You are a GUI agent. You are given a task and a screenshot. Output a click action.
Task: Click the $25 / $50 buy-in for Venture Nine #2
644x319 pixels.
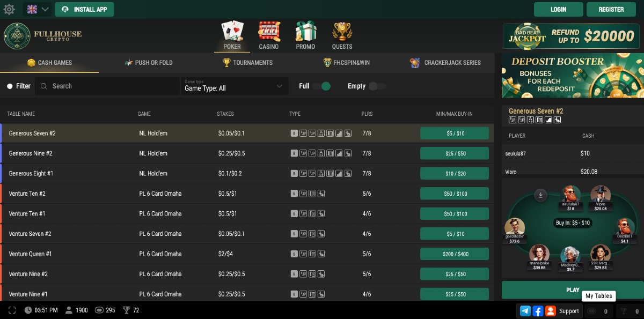pyautogui.click(x=455, y=274)
